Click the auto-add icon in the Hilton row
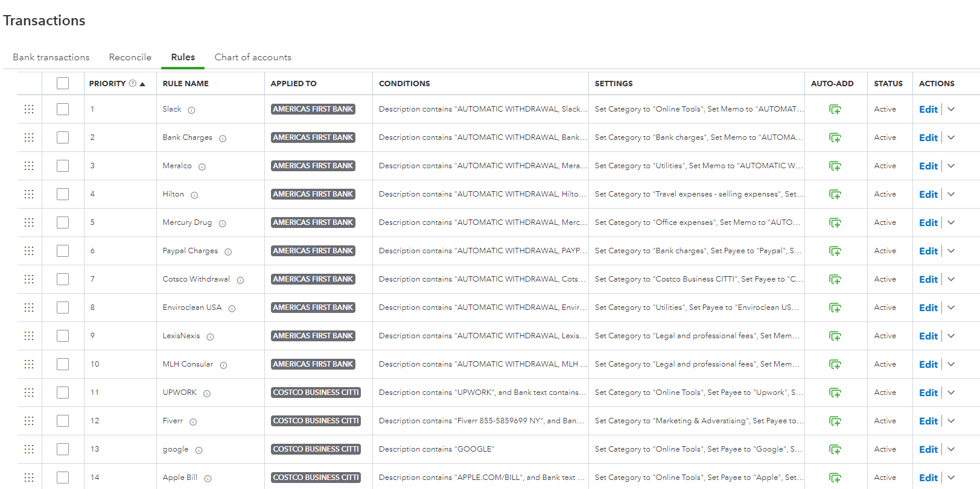This screenshot has width=980, height=489. (x=835, y=195)
